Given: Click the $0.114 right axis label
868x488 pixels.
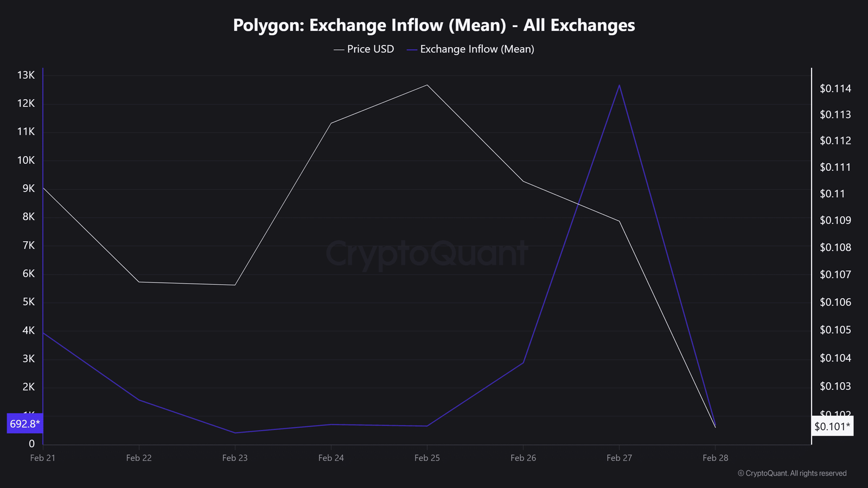Looking at the screenshot, I should point(835,89).
